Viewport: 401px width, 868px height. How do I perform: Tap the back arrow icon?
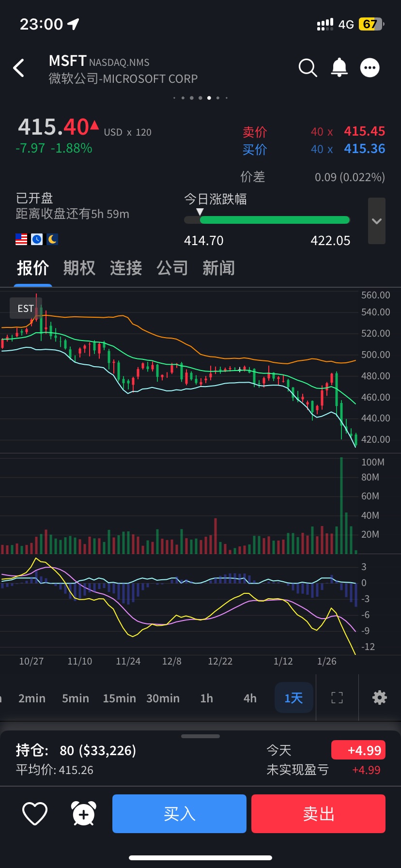(19, 68)
